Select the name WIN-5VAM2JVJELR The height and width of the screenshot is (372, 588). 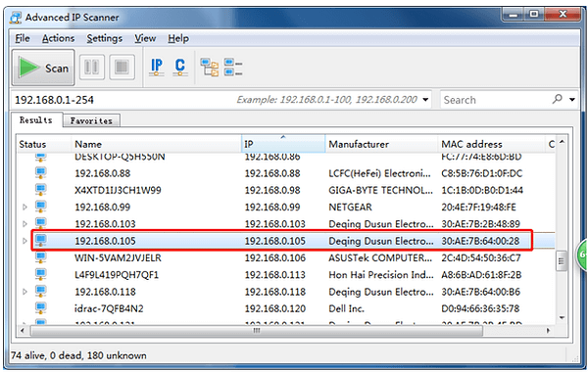pos(118,258)
